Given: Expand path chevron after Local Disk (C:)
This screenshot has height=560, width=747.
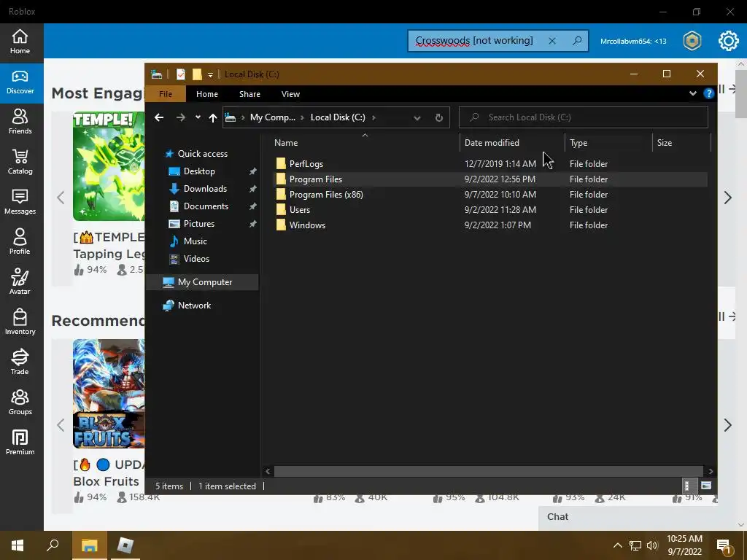Looking at the screenshot, I should (x=373, y=117).
